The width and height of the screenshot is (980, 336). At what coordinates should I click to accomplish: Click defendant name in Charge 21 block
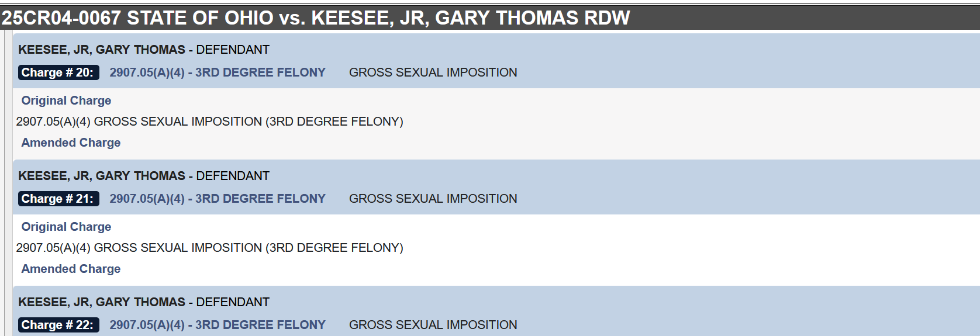pos(102,176)
